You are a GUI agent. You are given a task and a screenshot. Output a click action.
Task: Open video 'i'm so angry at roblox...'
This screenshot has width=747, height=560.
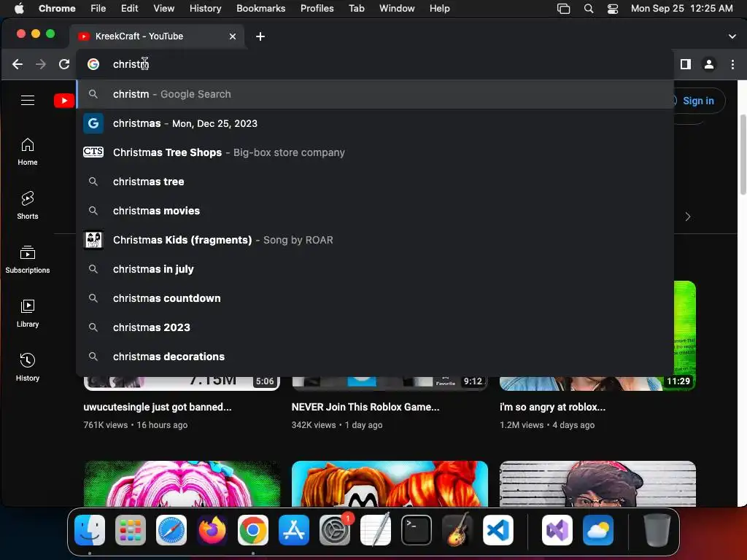(x=553, y=407)
